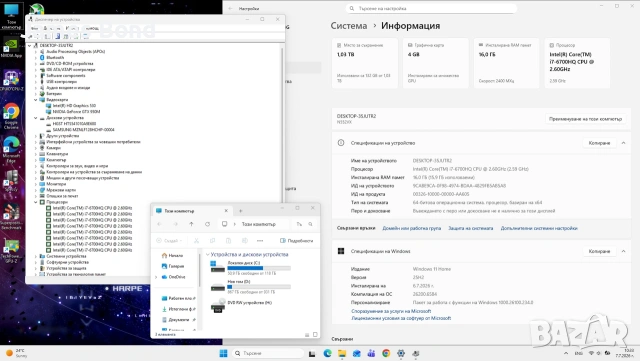This screenshot has height=361, width=640.
Task: Open Защита на системата link
Action: click(x=471, y=228)
